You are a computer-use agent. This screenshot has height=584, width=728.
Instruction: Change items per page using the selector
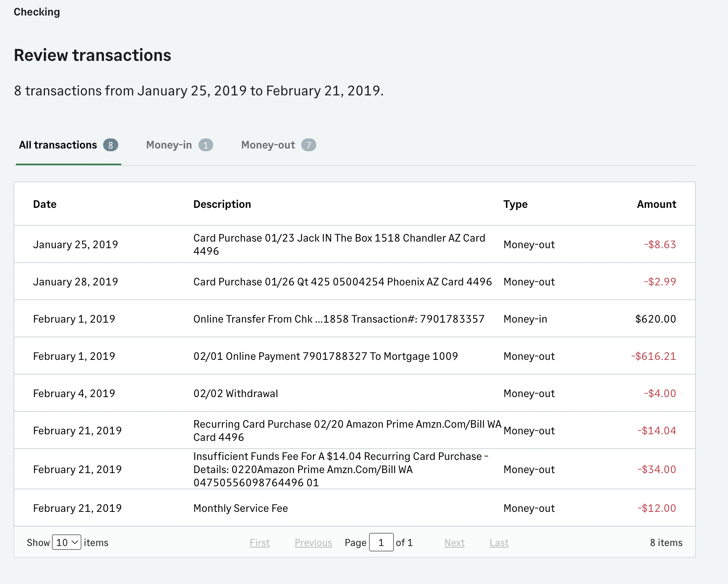(x=65, y=542)
